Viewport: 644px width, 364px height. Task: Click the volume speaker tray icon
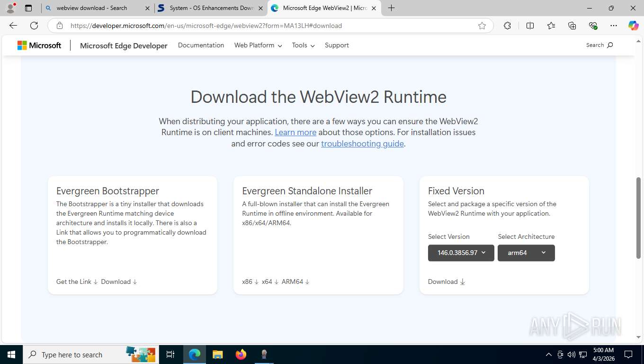(x=571, y=355)
